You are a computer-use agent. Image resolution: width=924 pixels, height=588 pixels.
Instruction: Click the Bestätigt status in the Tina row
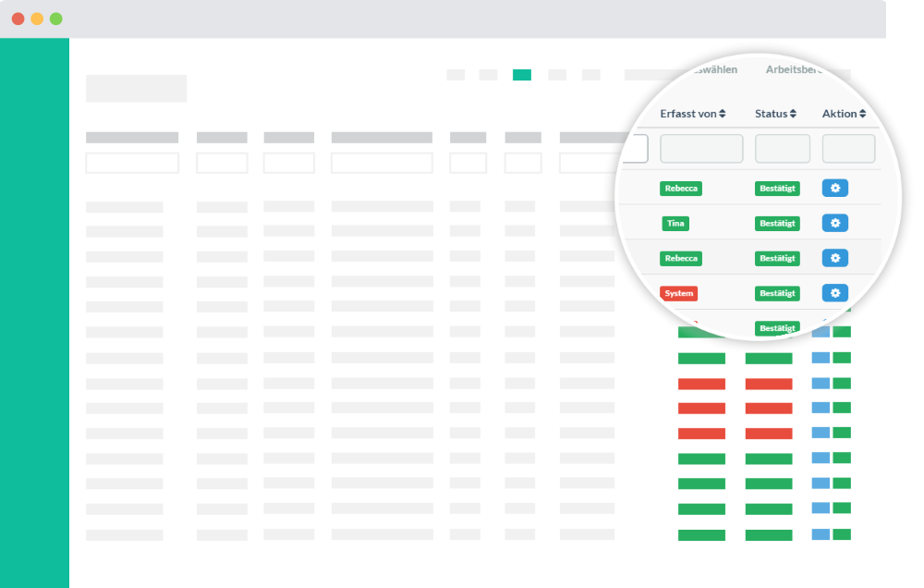tap(777, 223)
